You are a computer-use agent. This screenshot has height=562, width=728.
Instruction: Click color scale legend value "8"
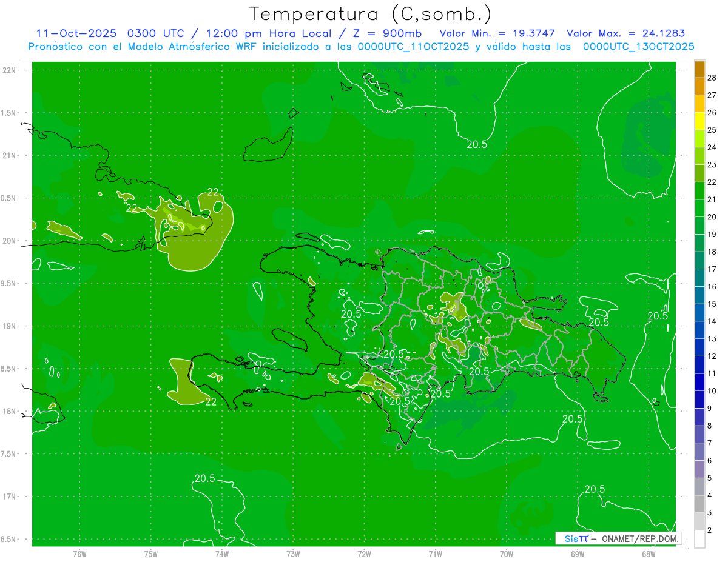coord(710,426)
